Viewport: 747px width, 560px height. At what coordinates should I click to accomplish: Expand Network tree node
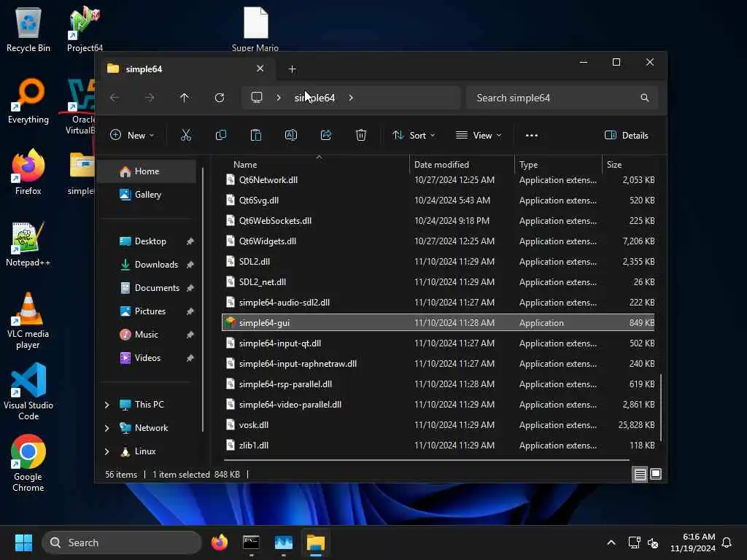pos(107,428)
